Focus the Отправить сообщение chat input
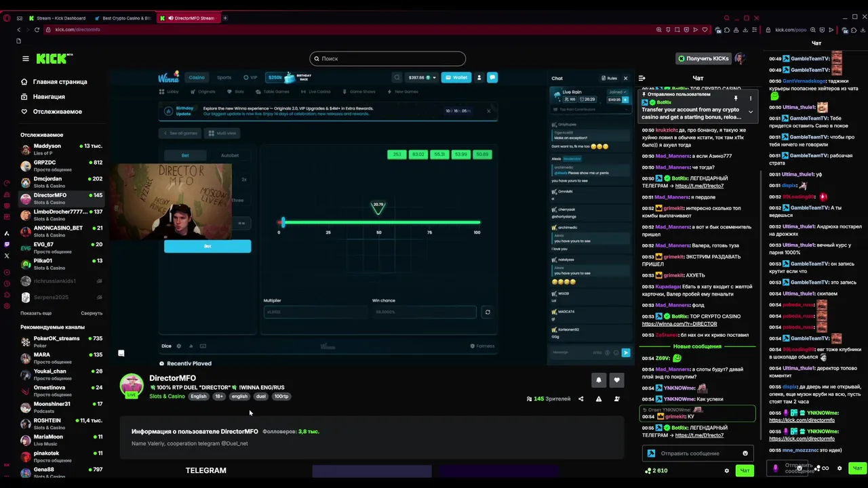This screenshot has width=868, height=488. (x=697, y=453)
